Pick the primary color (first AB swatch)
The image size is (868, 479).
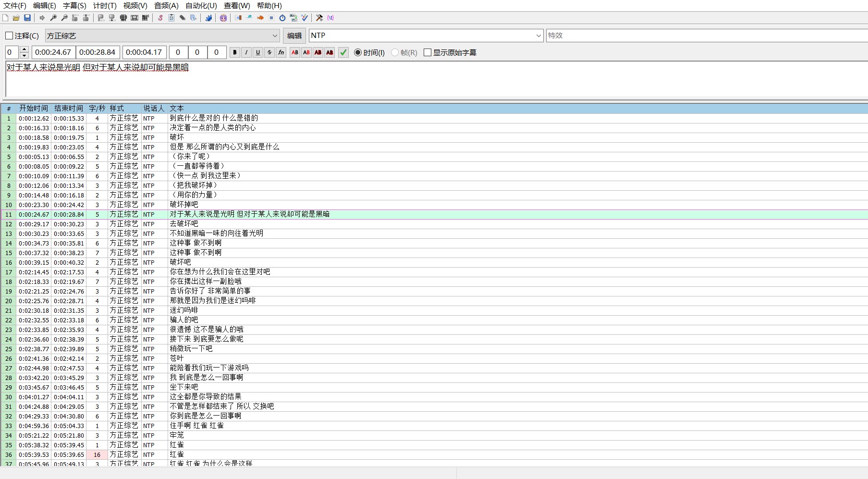click(x=295, y=52)
